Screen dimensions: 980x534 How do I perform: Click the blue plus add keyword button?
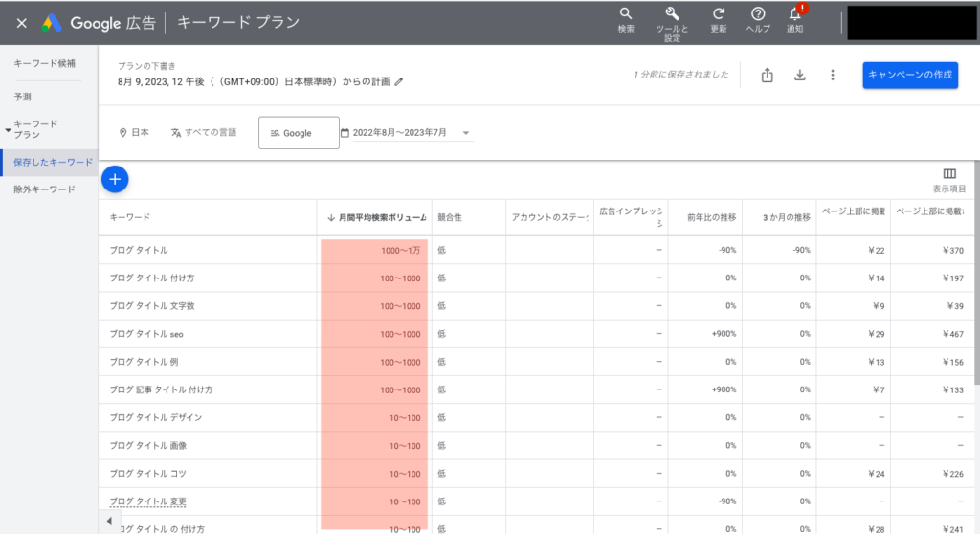[x=114, y=178]
